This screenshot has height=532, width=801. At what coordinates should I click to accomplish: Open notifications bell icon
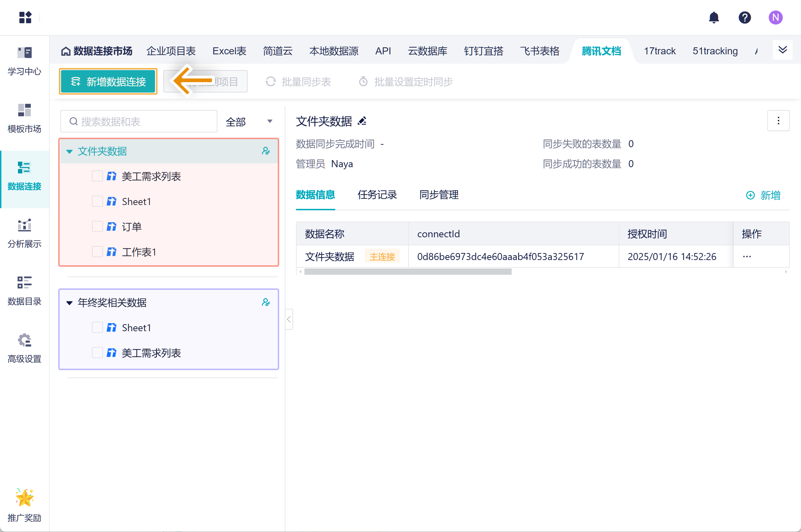click(714, 18)
